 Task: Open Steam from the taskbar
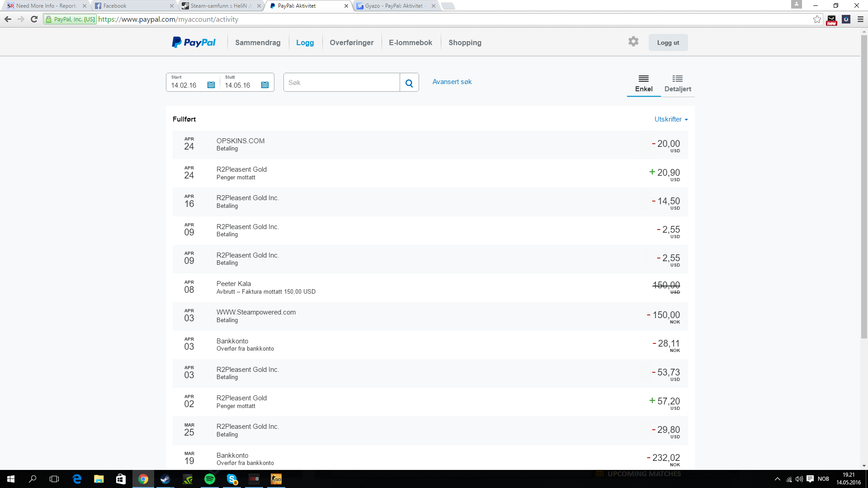coord(165,479)
